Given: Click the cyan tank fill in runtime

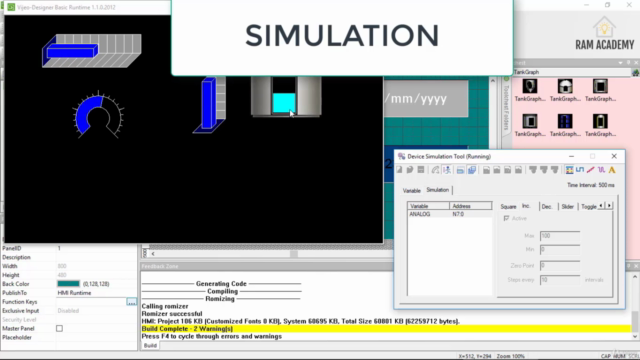Looking at the screenshot, I should (284, 103).
